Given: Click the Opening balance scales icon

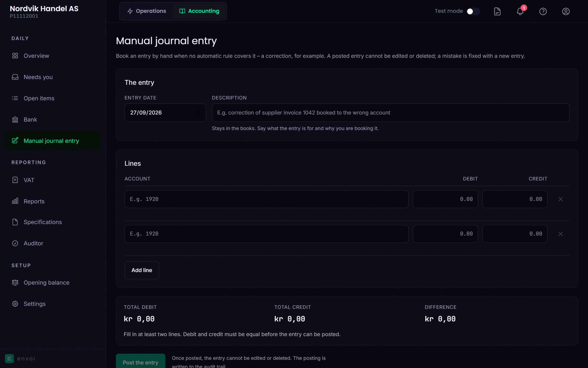Looking at the screenshot, I should 15,282.
